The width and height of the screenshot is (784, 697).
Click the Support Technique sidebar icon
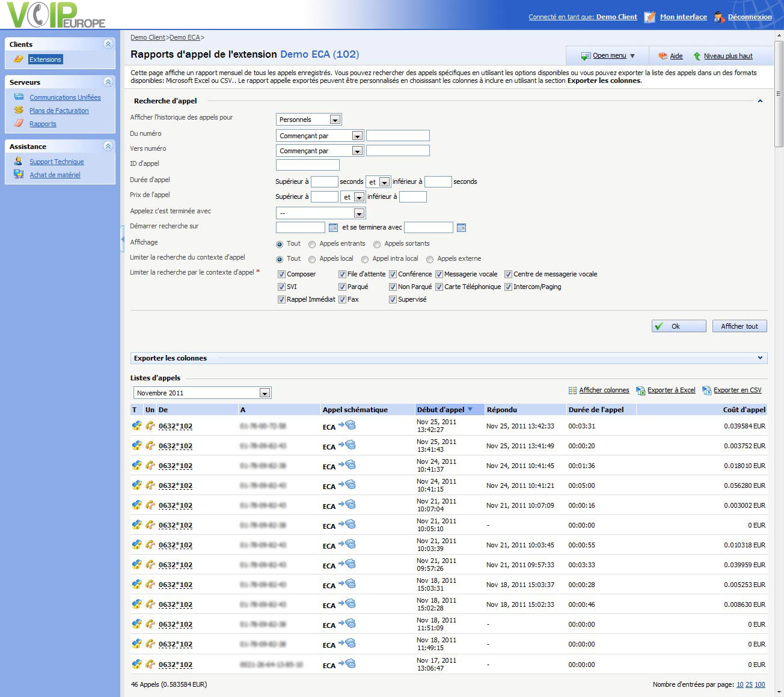[19, 162]
